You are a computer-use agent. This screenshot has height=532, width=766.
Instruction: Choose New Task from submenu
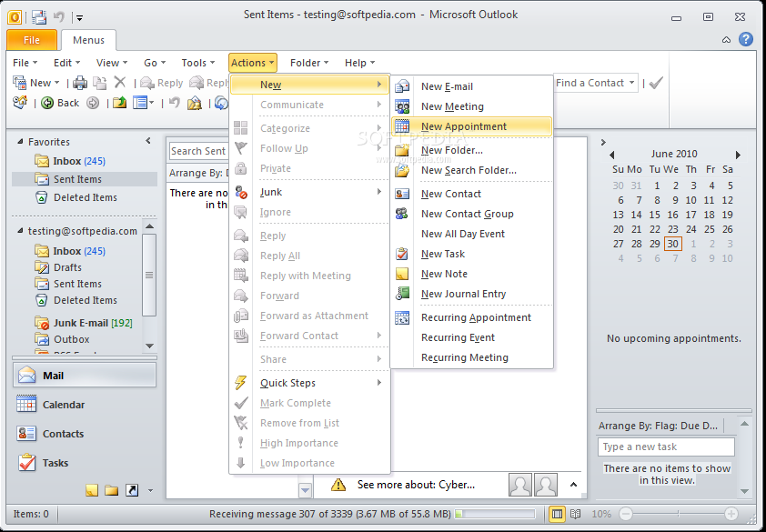472,254
